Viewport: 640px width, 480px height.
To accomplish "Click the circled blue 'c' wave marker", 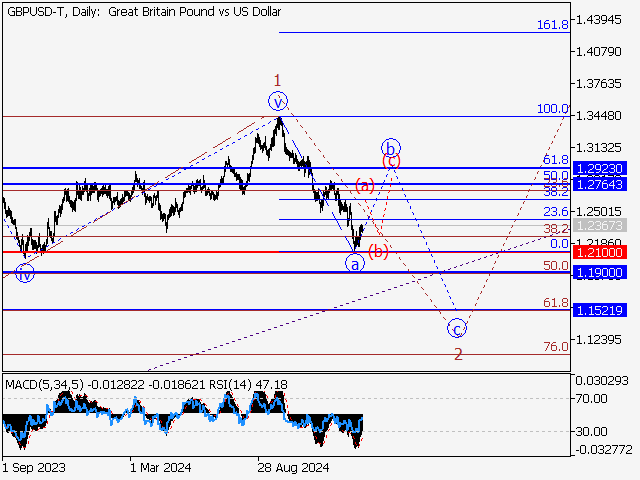I will point(456,328).
